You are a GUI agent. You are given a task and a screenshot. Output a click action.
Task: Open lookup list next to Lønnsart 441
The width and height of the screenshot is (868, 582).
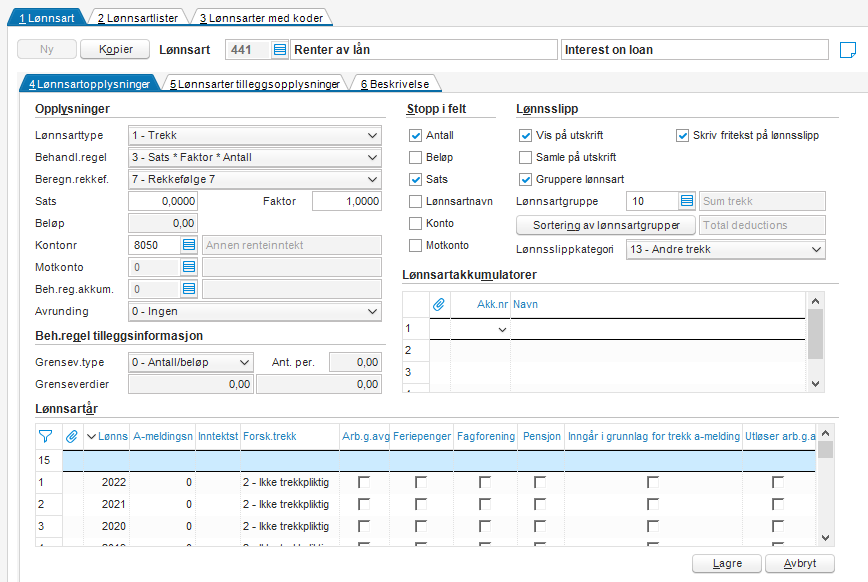[280, 50]
